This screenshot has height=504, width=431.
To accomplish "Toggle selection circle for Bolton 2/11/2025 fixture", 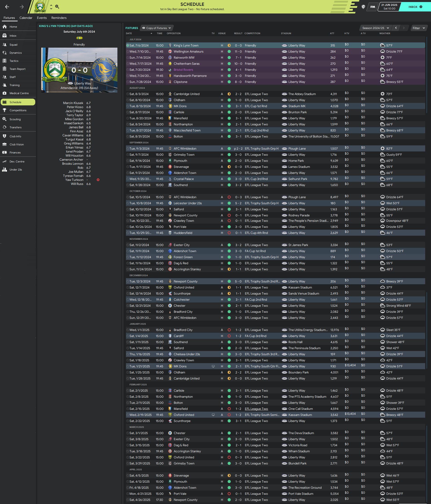I will pyautogui.click(x=128, y=403).
